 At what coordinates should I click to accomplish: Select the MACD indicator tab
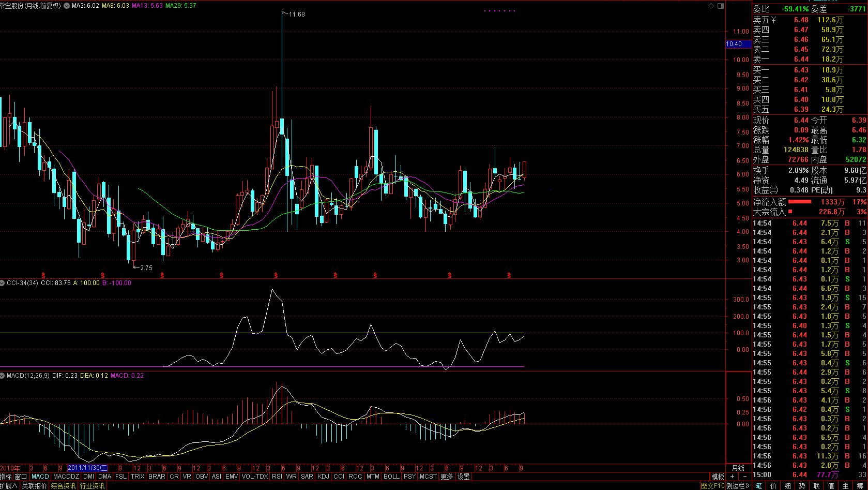pos(40,477)
